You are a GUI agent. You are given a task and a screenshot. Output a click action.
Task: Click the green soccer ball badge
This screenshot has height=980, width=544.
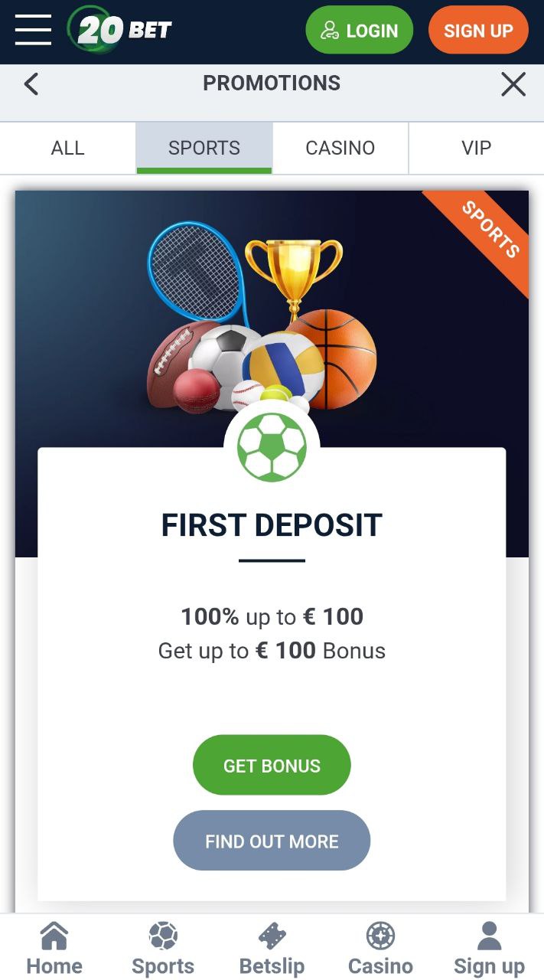tap(272, 447)
